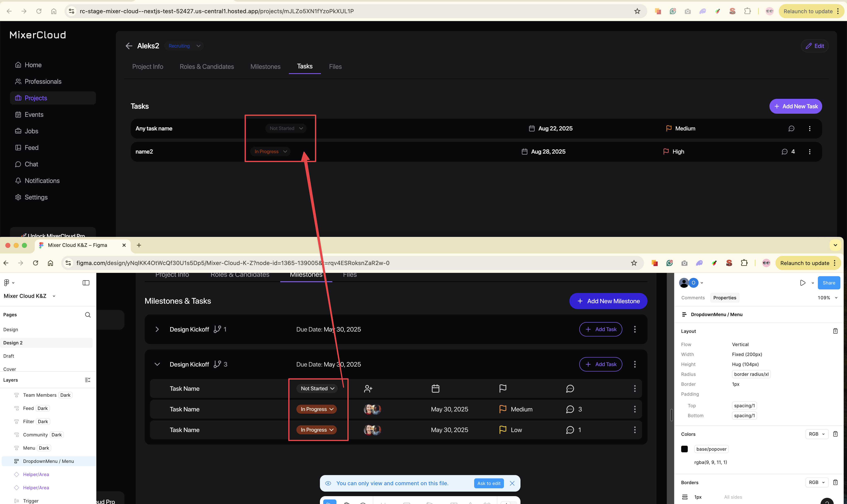The image size is (847, 504).
Task: Open the Comments tab in Figma panel
Action: 693,298
